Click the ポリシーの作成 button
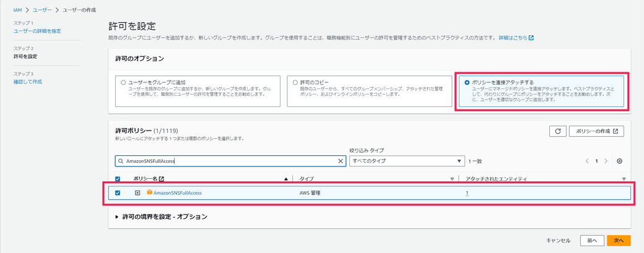 (597, 131)
